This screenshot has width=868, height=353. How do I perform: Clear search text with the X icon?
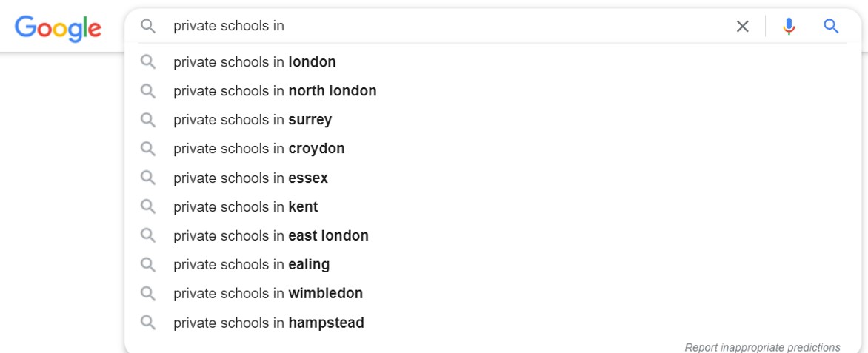[742, 26]
